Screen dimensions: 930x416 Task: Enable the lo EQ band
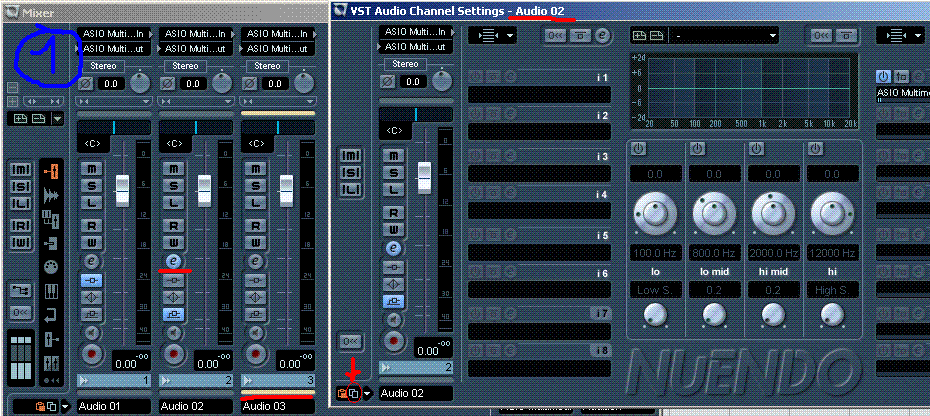(638, 148)
